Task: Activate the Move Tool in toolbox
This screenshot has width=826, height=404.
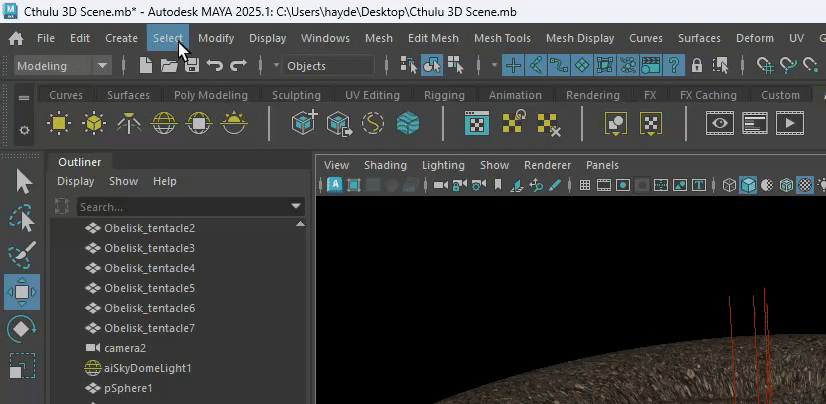Action: tap(22, 292)
